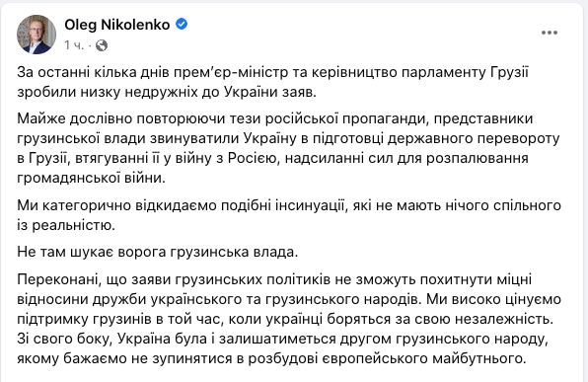Click the paragraph starting "Ми категорично відкидаємо"
This screenshot has height=382, width=588.
(x=289, y=215)
